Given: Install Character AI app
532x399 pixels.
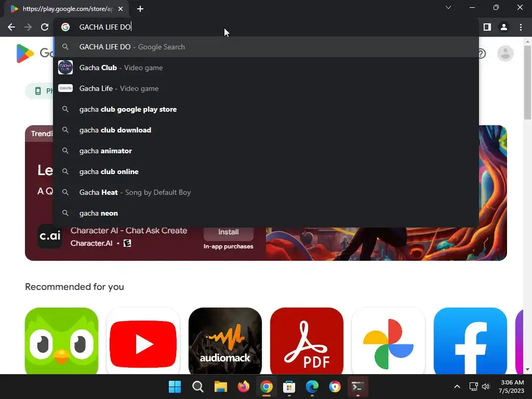Looking at the screenshot, I should pos(229,232).
